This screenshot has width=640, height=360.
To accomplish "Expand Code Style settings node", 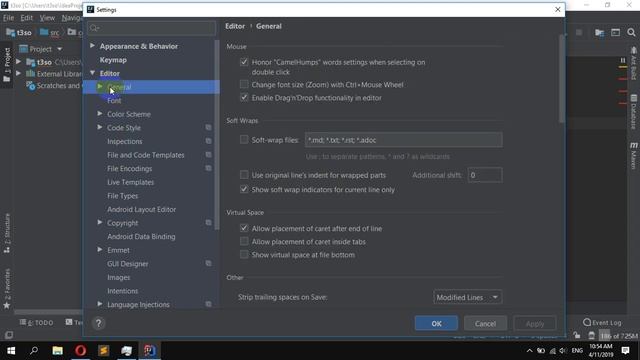I will [x=100, y=127].
